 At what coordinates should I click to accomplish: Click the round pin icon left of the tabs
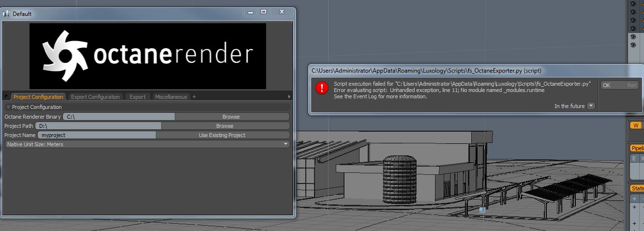(x=6, y=97)
